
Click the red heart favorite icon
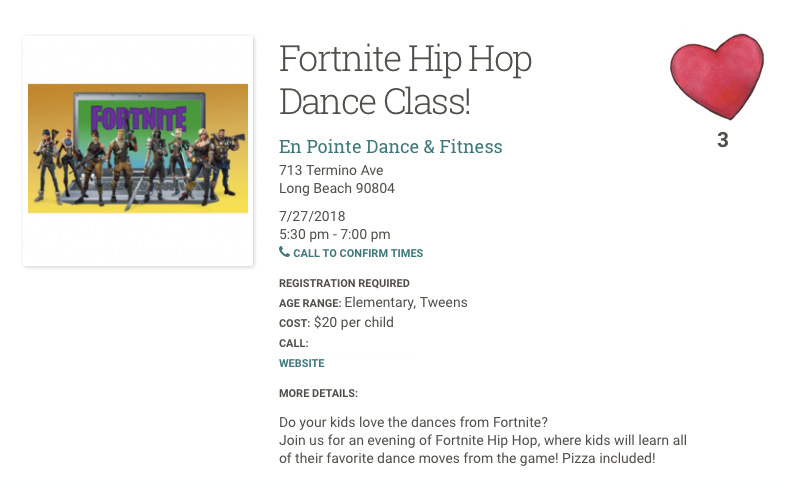(x=717, y=77)
